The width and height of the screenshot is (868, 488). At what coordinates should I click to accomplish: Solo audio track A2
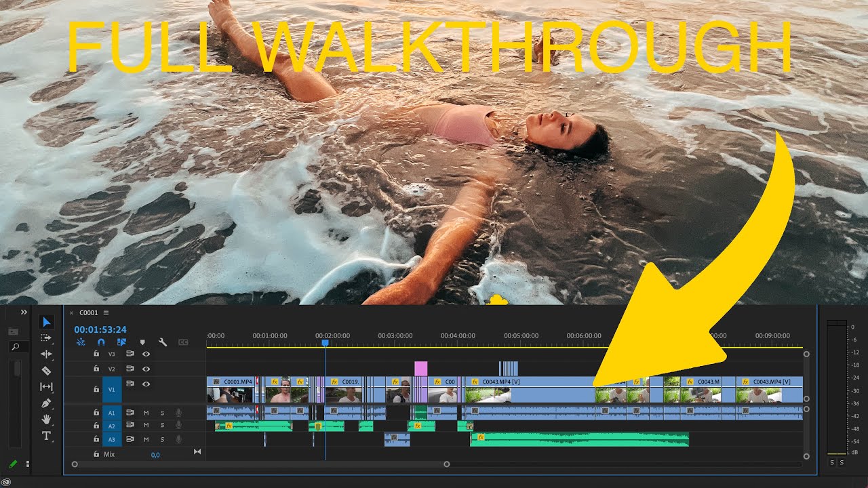point(162,426)
